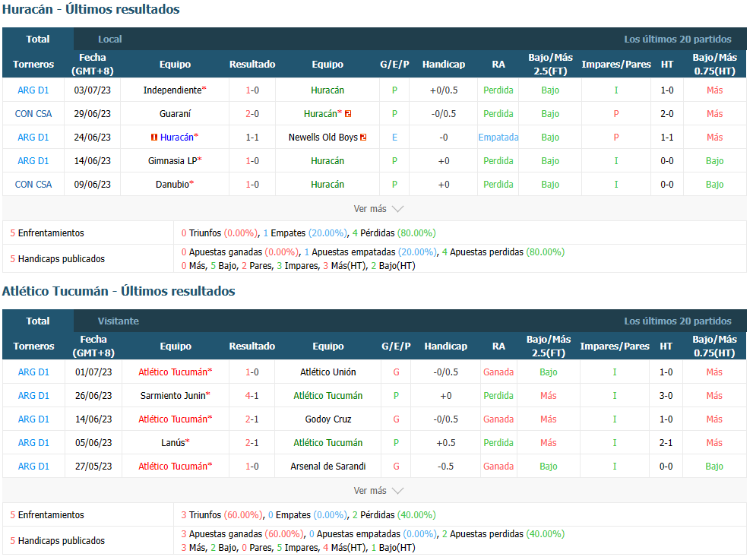Open the Lanús team link
Screen dimensions: 753x560
[173, 443]
